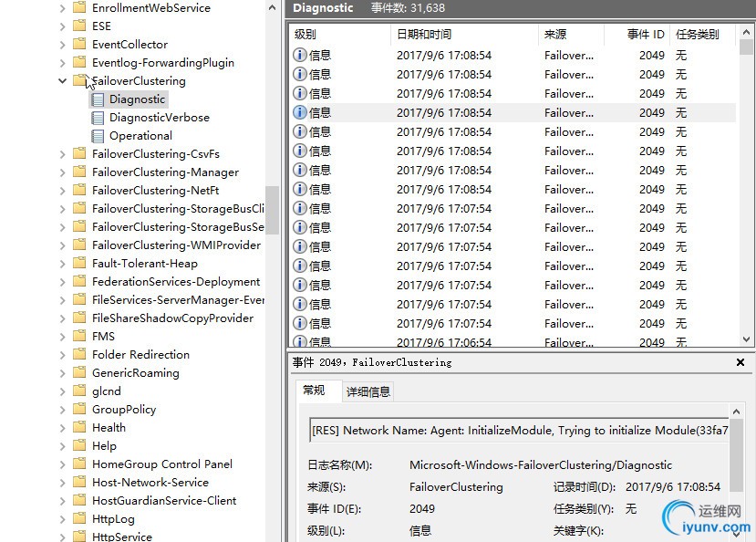
Task: Select the HttpService tree item
Action: coord(122,537)
